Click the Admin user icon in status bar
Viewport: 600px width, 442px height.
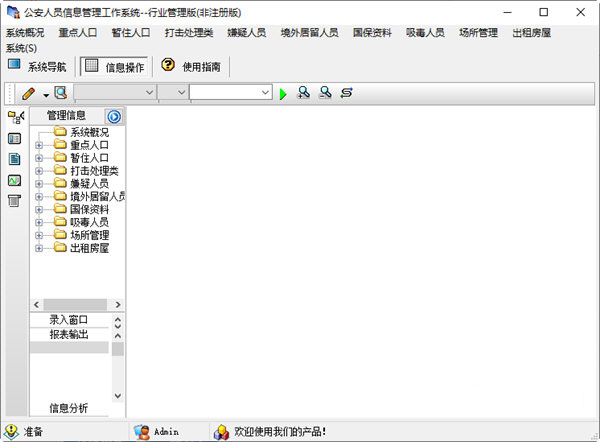tap(142, 432)
